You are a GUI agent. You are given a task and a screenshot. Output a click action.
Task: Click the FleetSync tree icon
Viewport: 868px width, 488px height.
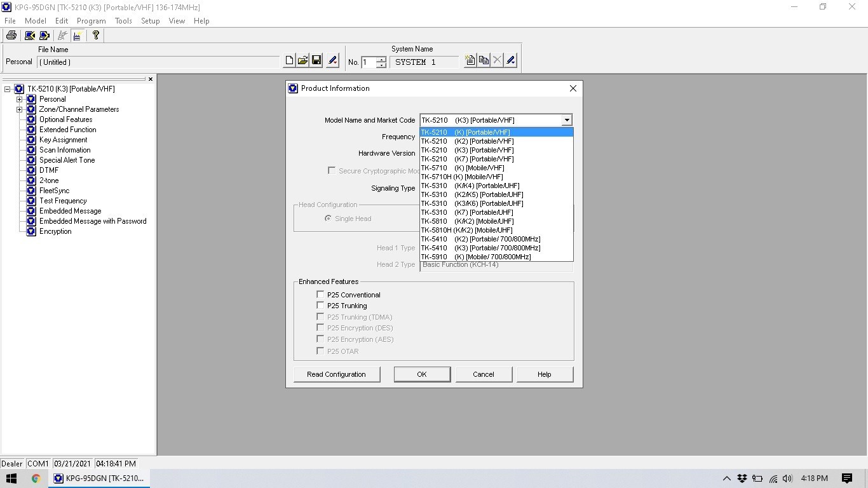(x=31, y=191)
